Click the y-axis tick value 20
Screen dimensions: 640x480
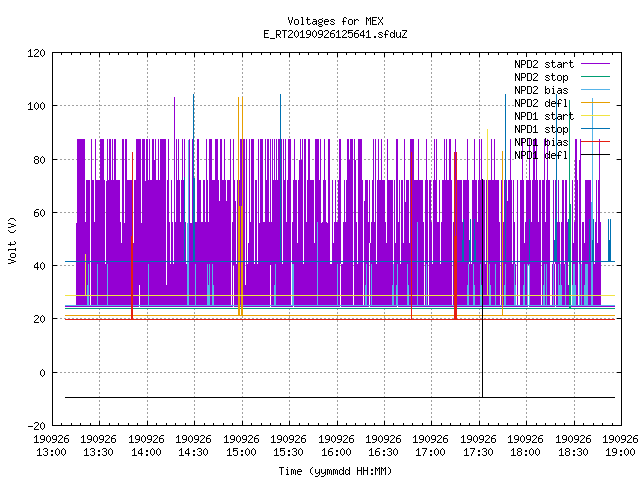(x=39, y=319)
